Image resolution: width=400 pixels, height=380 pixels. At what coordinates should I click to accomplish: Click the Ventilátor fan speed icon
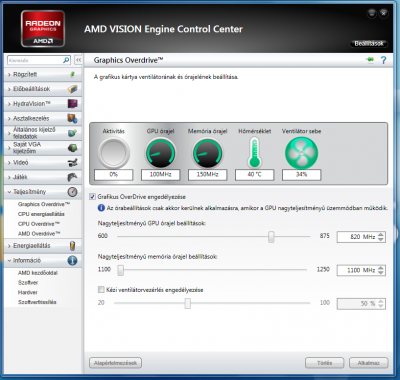tap(301, 153)
